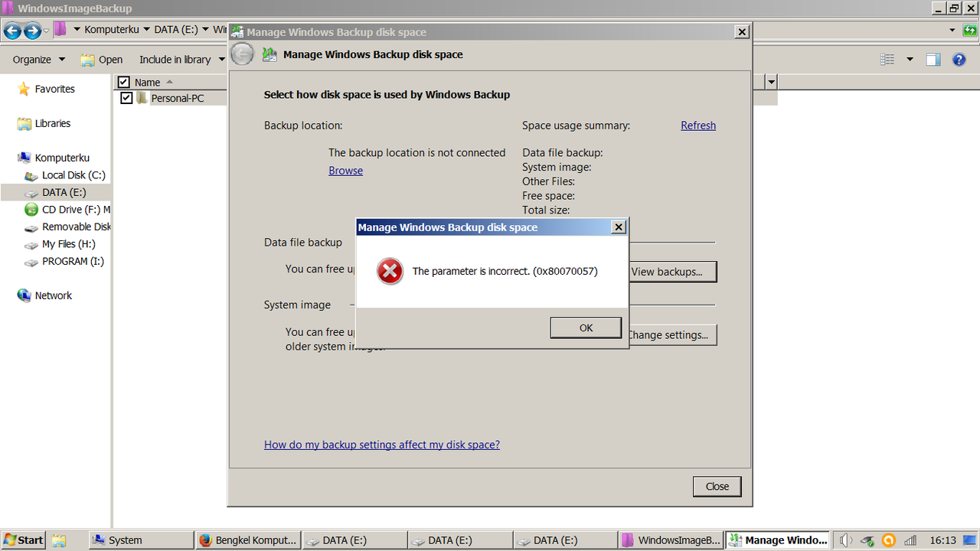Toggle the select-all checkbox in Name header
The image size is (980, 551).
click(123, 82)
